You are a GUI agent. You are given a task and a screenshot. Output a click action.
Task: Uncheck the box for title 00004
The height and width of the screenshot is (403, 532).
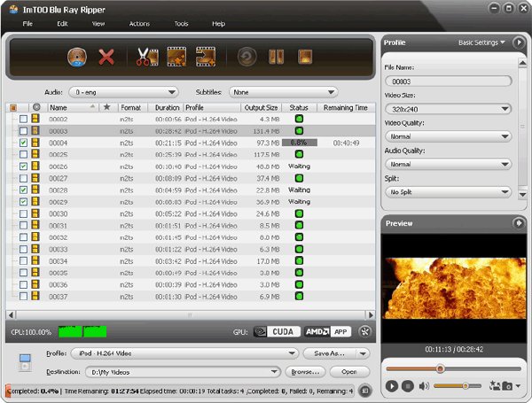(x=23, y=143)
